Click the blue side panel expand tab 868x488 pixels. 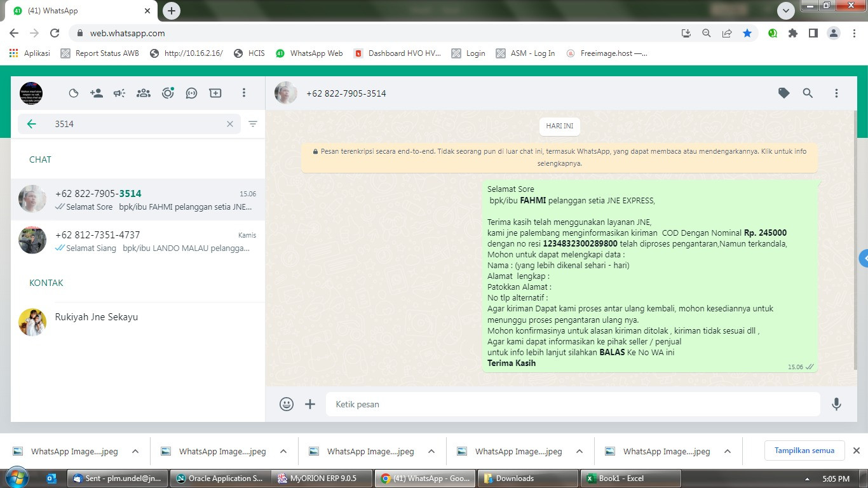(864, 259)
